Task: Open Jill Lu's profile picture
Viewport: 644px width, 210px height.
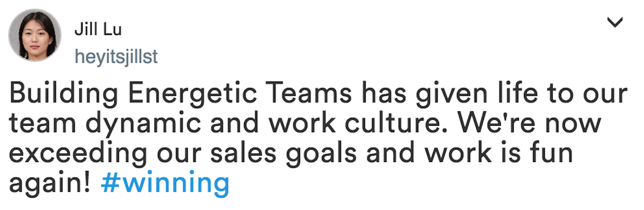Action: pos(35,35)
